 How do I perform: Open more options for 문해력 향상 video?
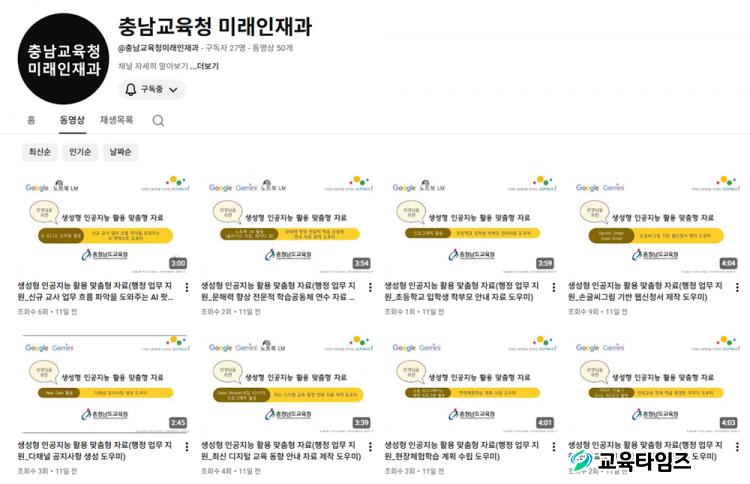370,287
